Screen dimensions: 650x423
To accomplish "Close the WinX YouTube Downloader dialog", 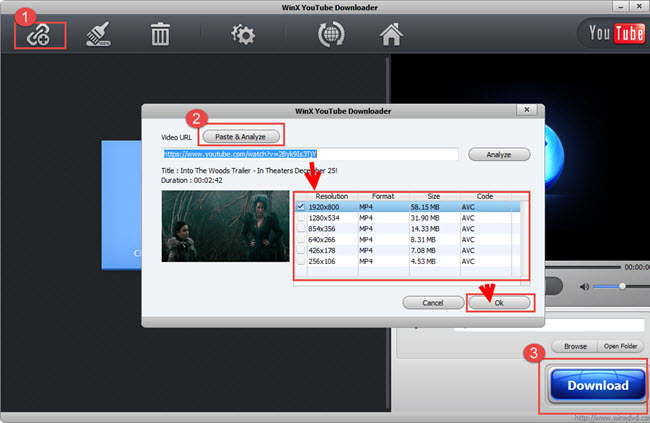I will (526, 110).
